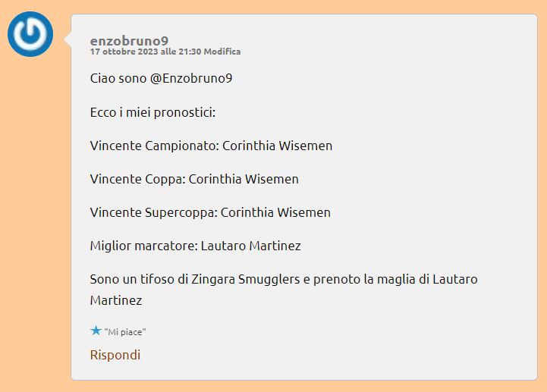
Task: Click the "Vincente Campionato:" label text
Action: (x=154, y=146)
